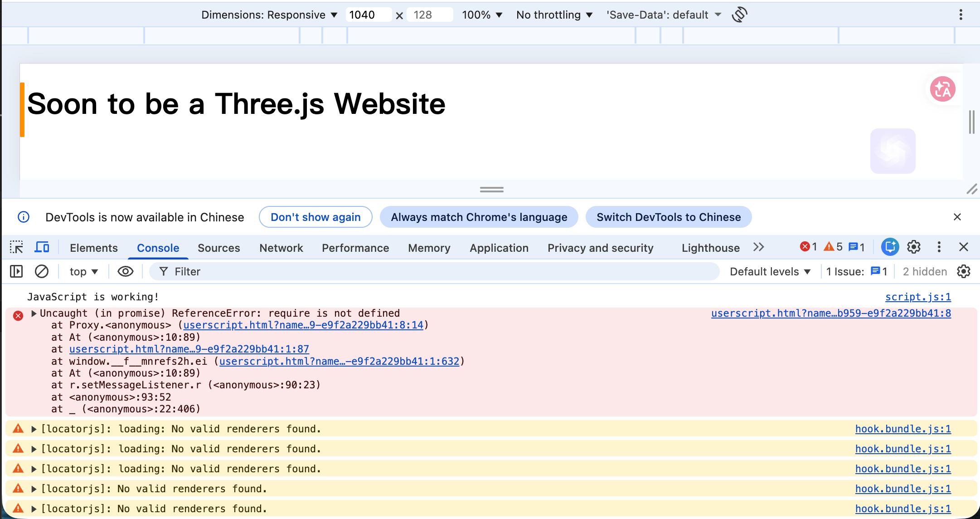Click the 2 hidden messages label
980x519 pixels.
(925, 271)
